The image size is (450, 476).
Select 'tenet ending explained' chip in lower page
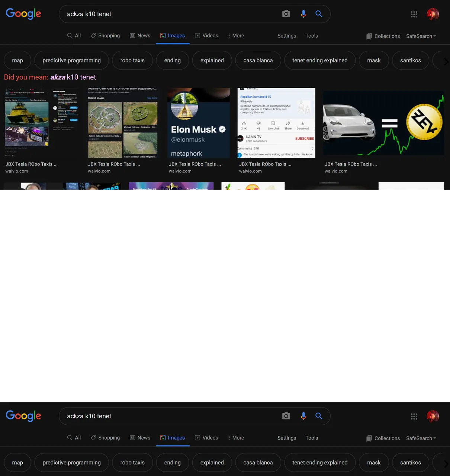click(x=320, y=463)
